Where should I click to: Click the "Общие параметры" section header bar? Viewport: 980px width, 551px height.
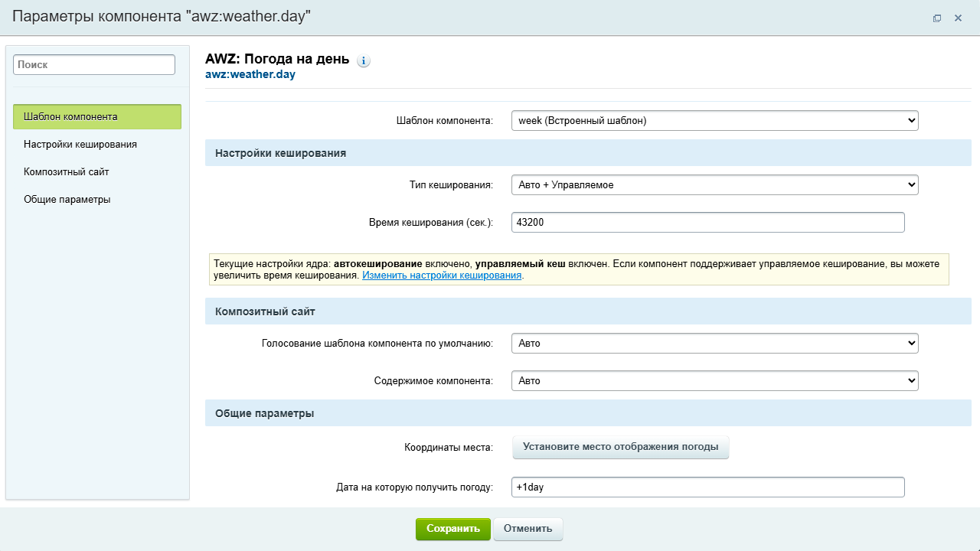click(587, 413)
